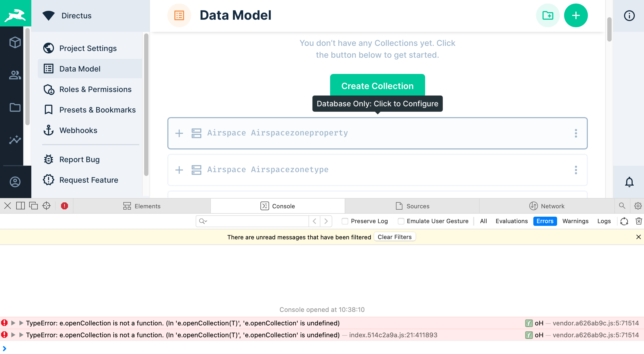
Task: Enable the Preserve Log checkbox
Action: coord(345,221)
